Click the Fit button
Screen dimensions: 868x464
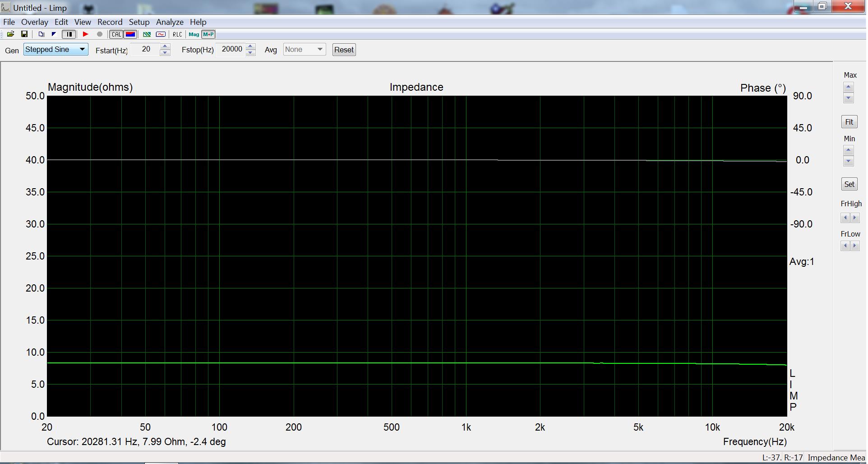[x=849, y=122]
